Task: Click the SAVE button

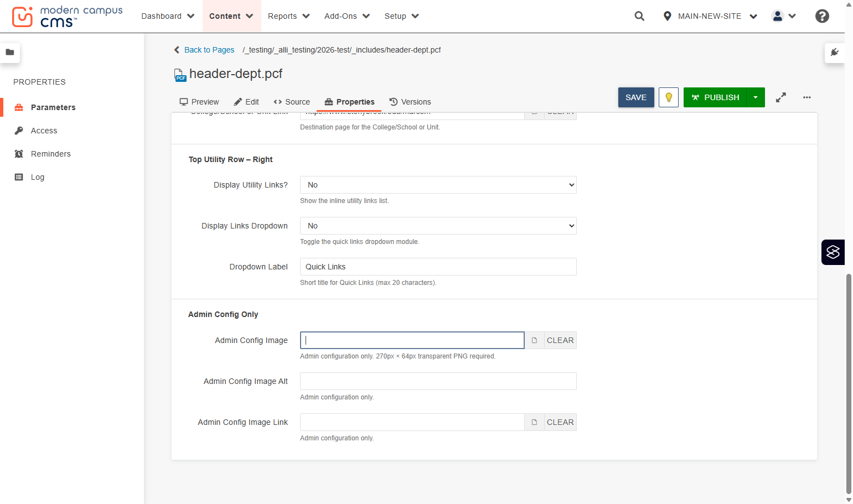Action: [636, 97]
